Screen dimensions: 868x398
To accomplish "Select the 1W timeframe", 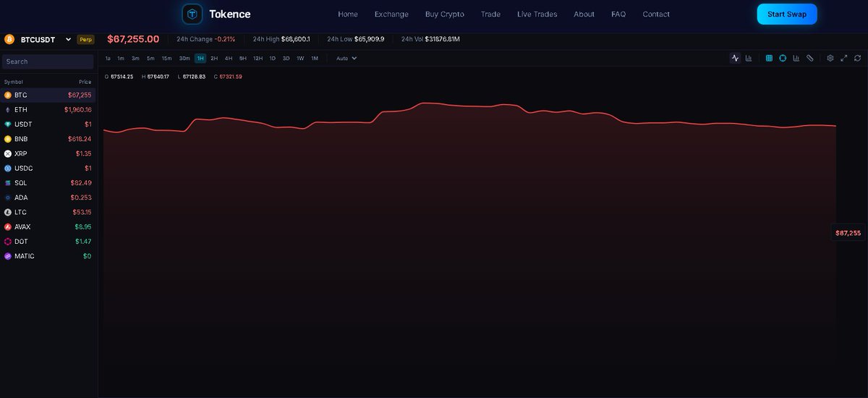I will coord(300,58).
